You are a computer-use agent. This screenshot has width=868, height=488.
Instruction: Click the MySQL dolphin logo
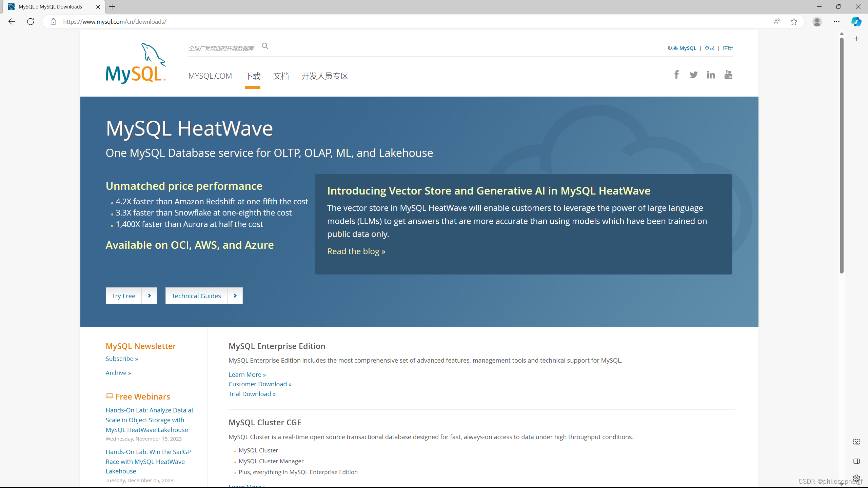[136, 63]
